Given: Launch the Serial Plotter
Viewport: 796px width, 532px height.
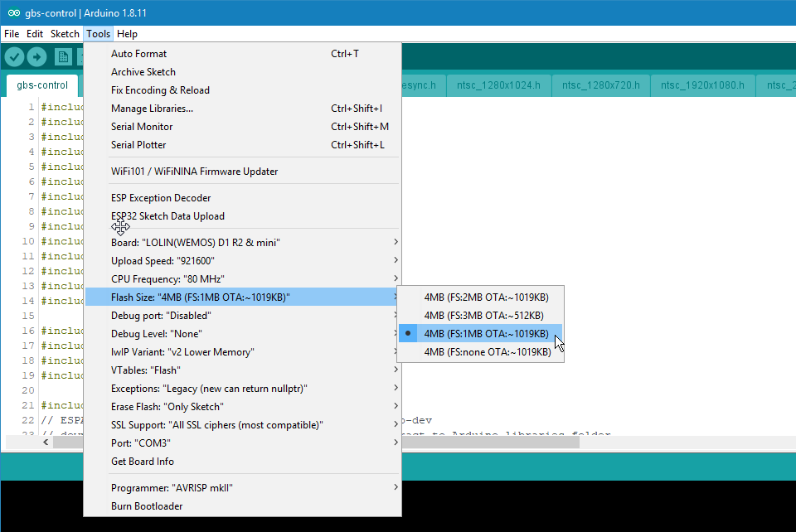Looking at the screenshot, I should click(x=243, y=145).
